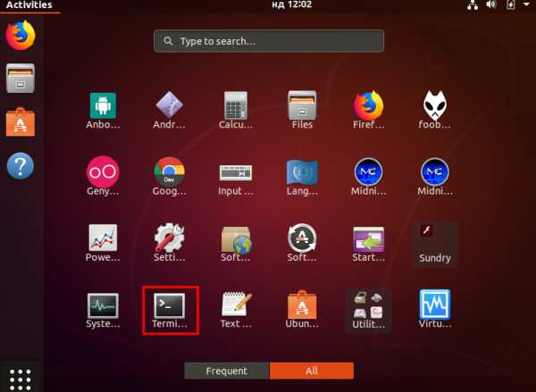The height and width of the screenshot is (392, 536).
Task: Open the Utilities app folder
Action: (x=368, y=311)
